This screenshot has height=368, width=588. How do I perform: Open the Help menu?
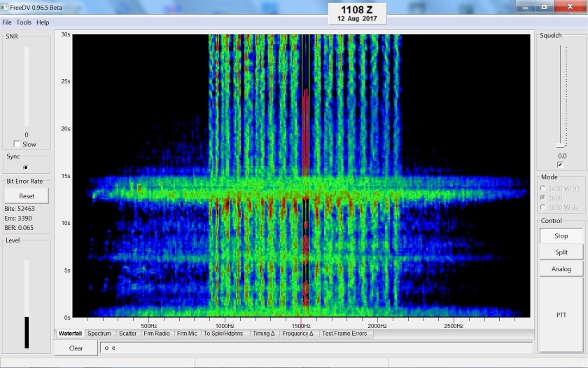[43, 22]
